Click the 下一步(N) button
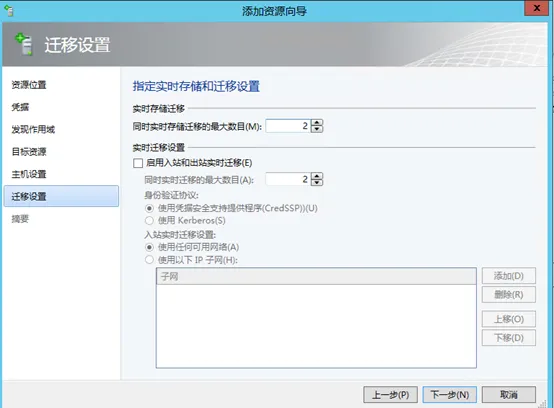The height and width of the screenshot is (408, 554). pyautogui.click(x=449, y=395)
